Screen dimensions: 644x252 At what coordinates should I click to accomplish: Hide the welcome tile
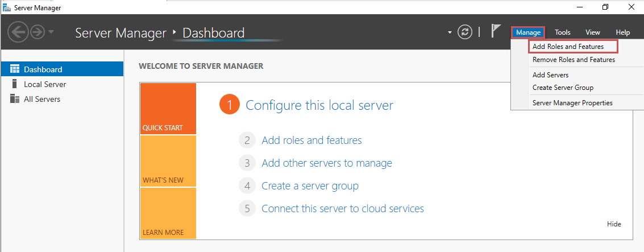pyautogui.click(x=614, y=224)
